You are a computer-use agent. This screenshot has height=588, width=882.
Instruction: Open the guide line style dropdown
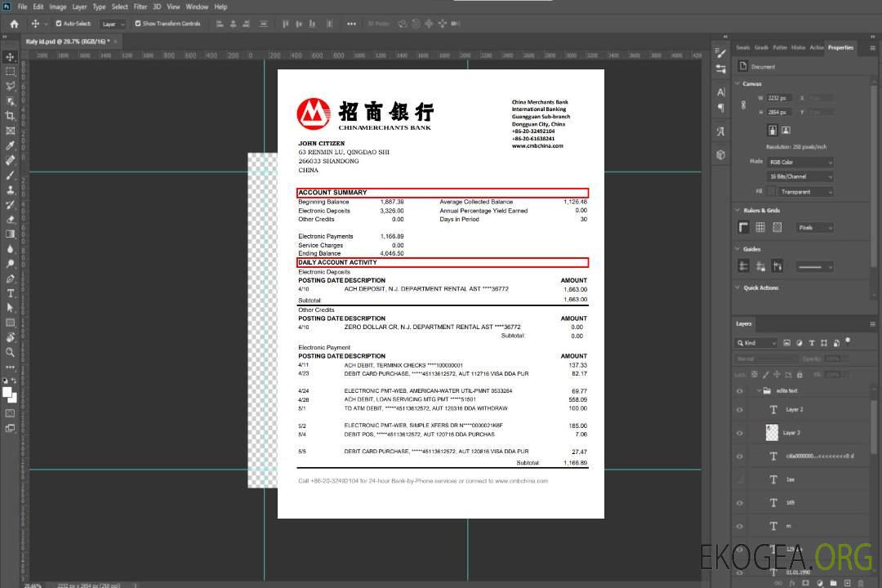(815, 267)
